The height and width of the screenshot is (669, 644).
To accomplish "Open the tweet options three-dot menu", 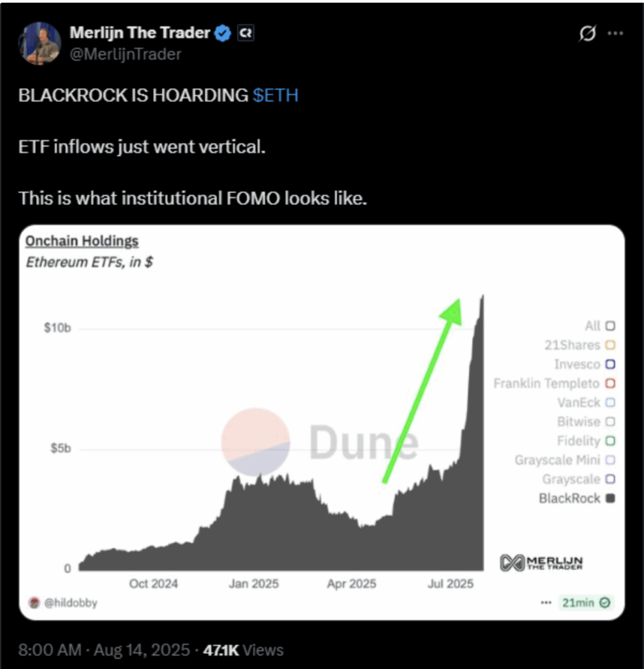I will [615, 33].
